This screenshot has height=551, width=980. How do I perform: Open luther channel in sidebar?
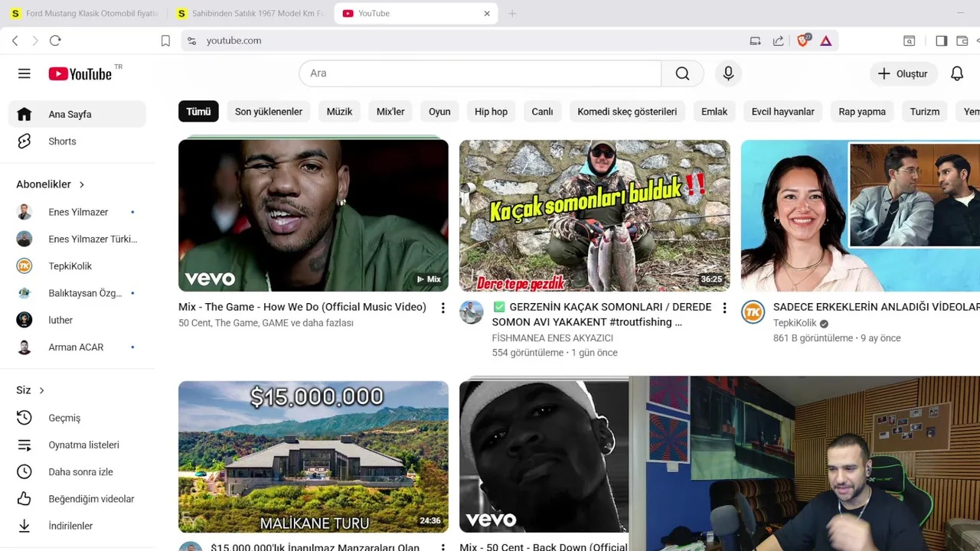point(77,320)
